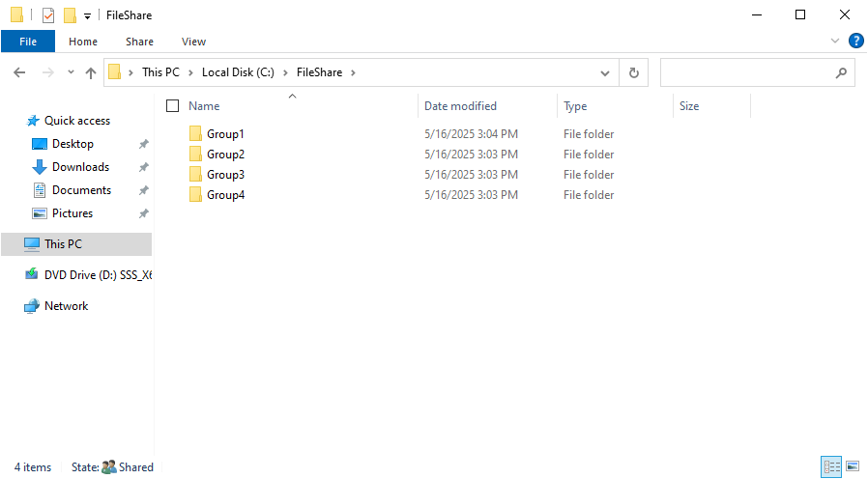Screen dimensions: 868x479
Task: Click the Shared state icon in status bar
Action: pyautogui.click(x=109, y=467)
